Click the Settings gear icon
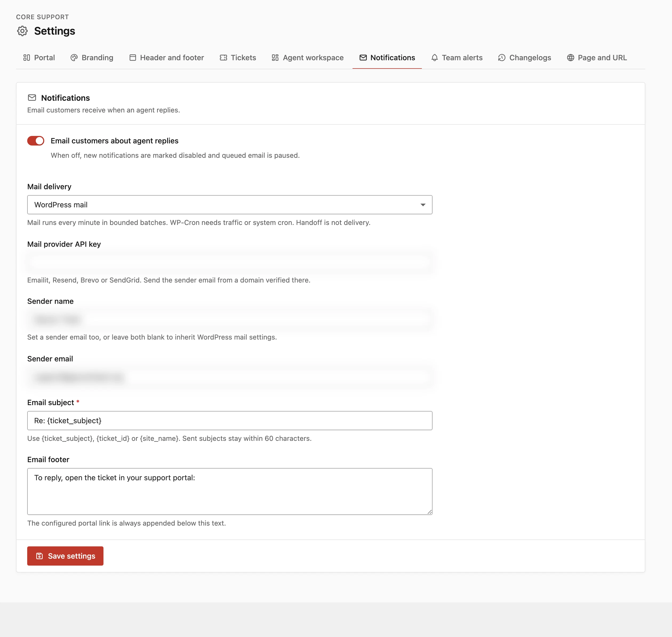The width and height of the screenshot is (672, 637). click(22, 31)
